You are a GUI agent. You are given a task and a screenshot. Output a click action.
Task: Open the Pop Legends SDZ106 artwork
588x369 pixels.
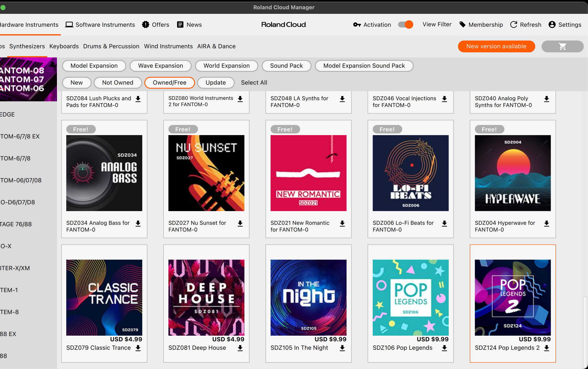411,297
